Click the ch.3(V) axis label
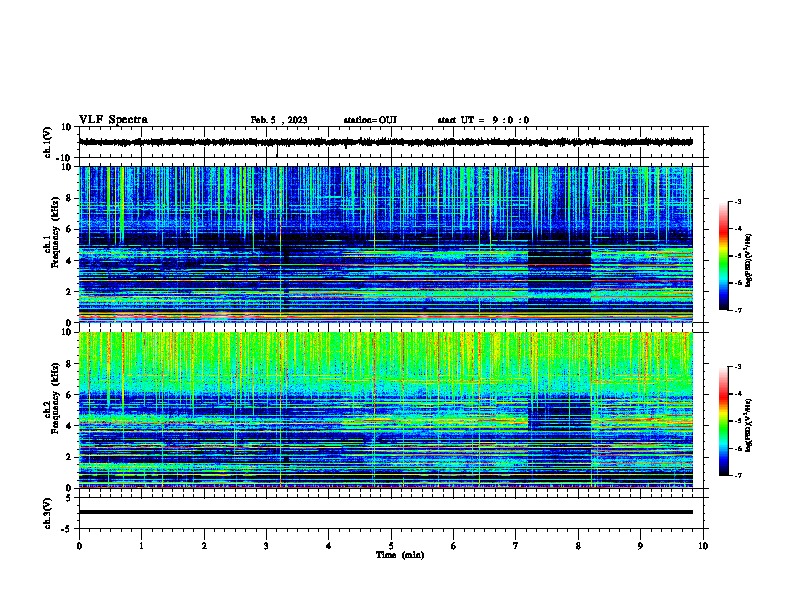This screenshot has width=792, height=612. coord(48,513)
